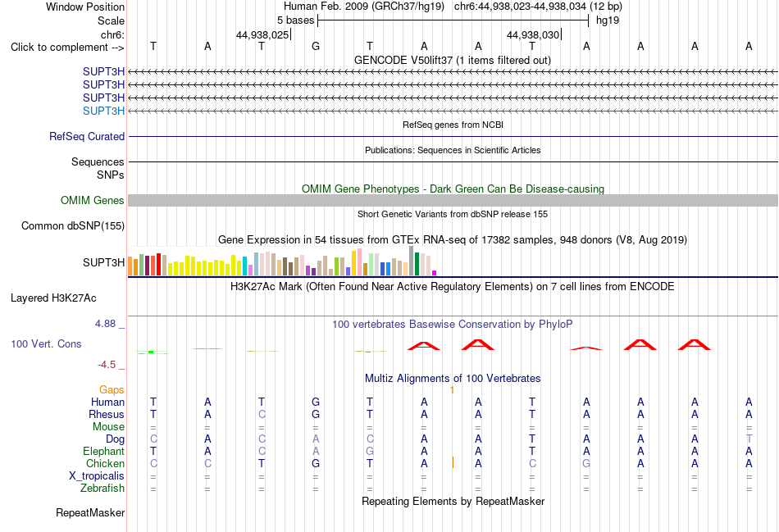Select the Rhesus species row label
The width and height of the screenshot is (779, 532).
[107, 414]
